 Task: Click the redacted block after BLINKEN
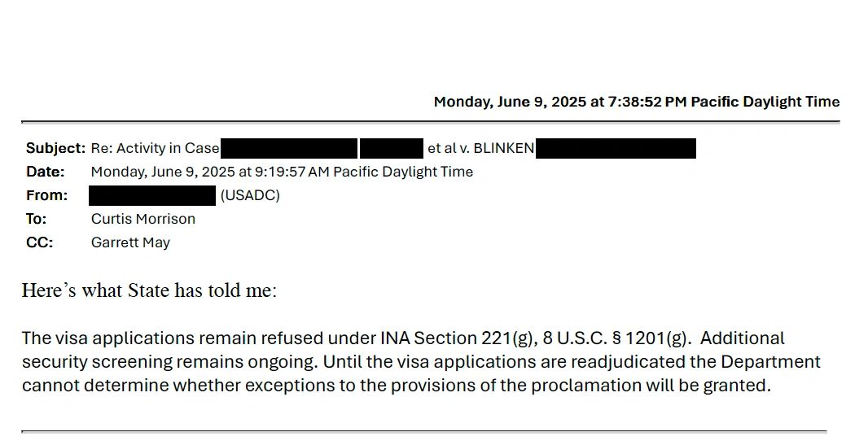616,148
